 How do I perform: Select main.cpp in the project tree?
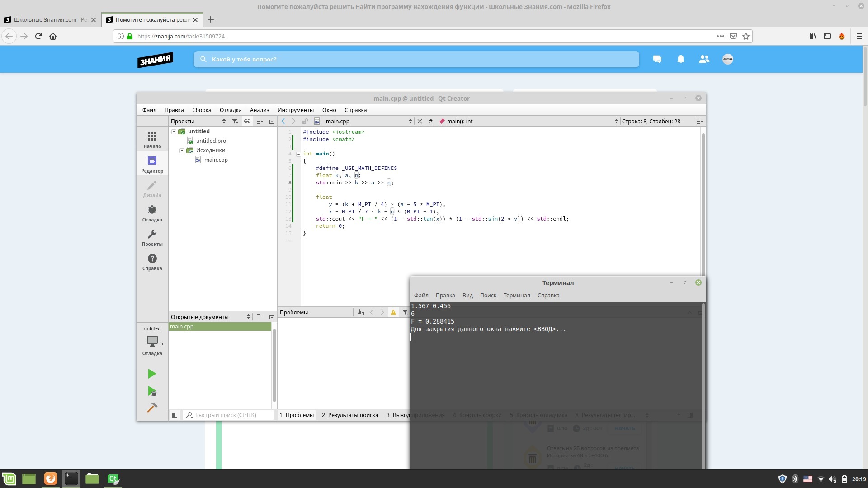click(216, 160)
